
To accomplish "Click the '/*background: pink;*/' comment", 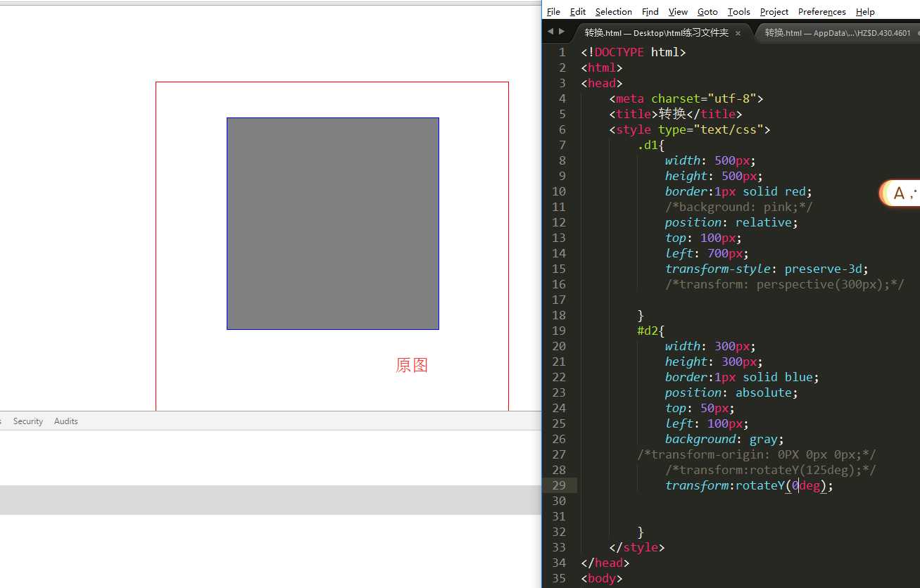I will point(739,207).
